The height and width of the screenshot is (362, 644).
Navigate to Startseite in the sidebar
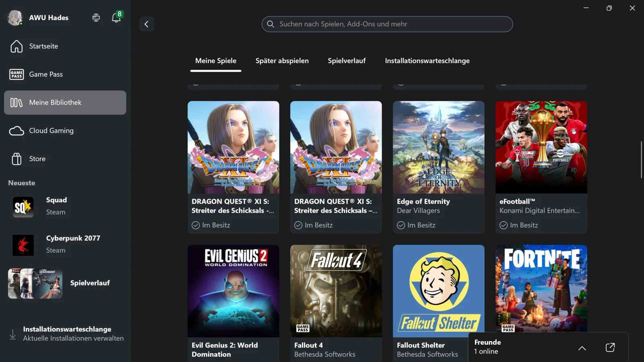pos(65,46)
